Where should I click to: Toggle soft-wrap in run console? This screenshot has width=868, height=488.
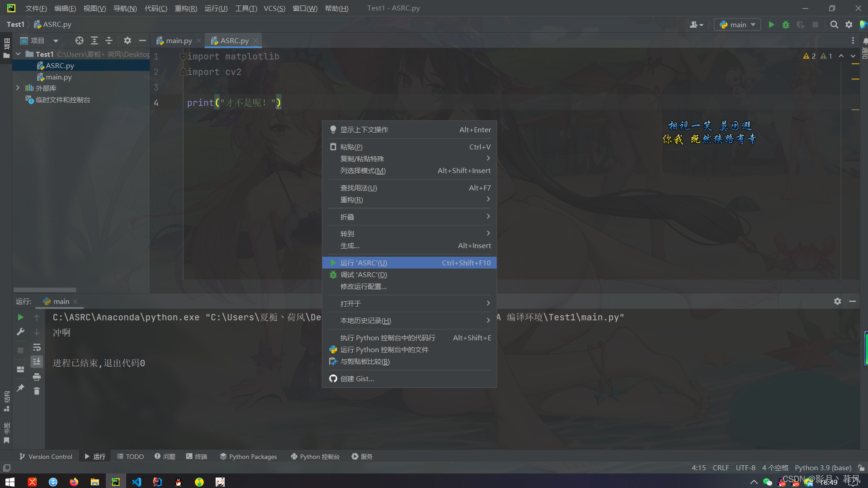[37, 347]
